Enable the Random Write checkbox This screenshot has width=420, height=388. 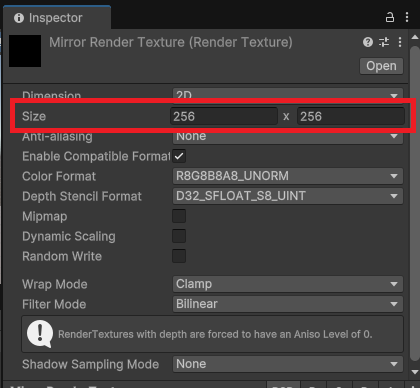tap(179, 256)
